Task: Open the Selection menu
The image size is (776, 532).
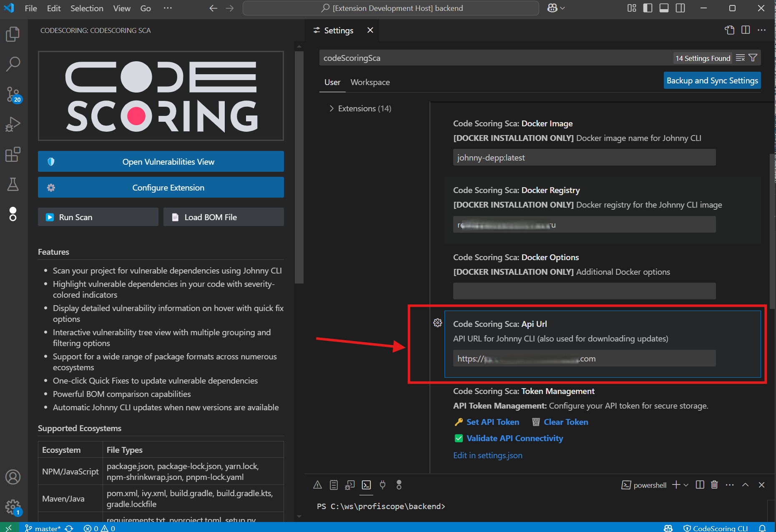Action: point(87,8)
